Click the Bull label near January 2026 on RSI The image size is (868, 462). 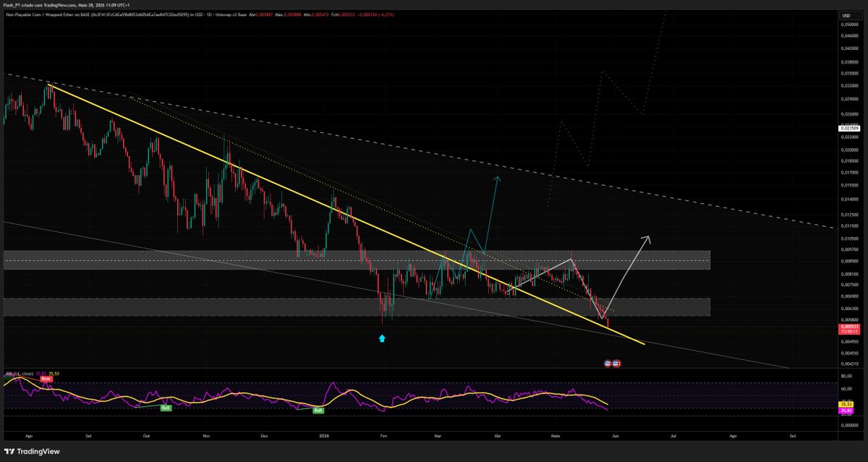click(x=318, y=410)
